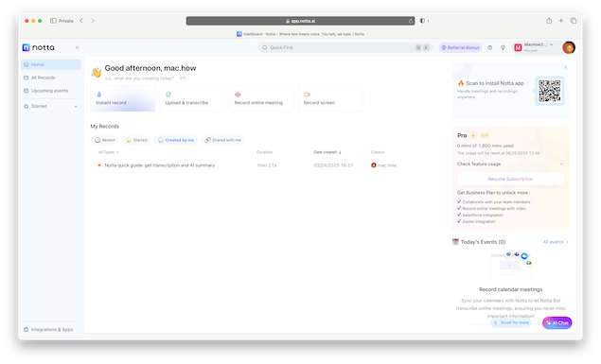This screenshot has height=364, width=601.
Task: Click the Safari share icon
Action: (x=549, y=21)
